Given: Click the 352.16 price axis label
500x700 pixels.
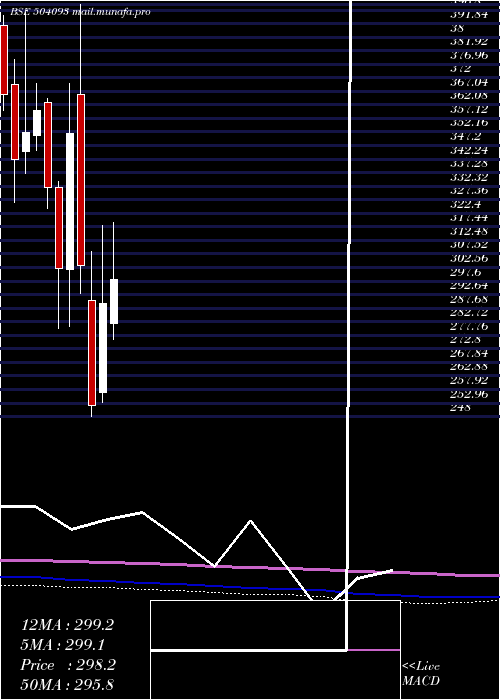Looking at the screenshot, I should pos(469,123).
